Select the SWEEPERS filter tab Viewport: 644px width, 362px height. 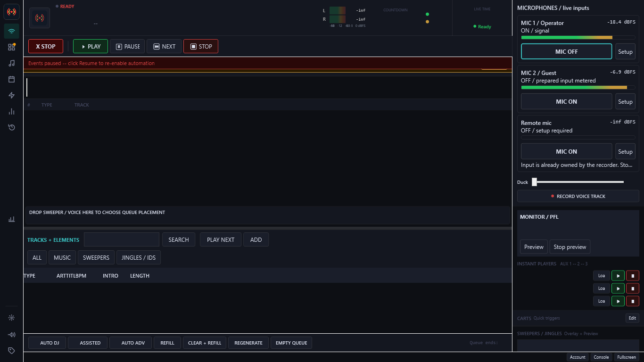point(96,257)
